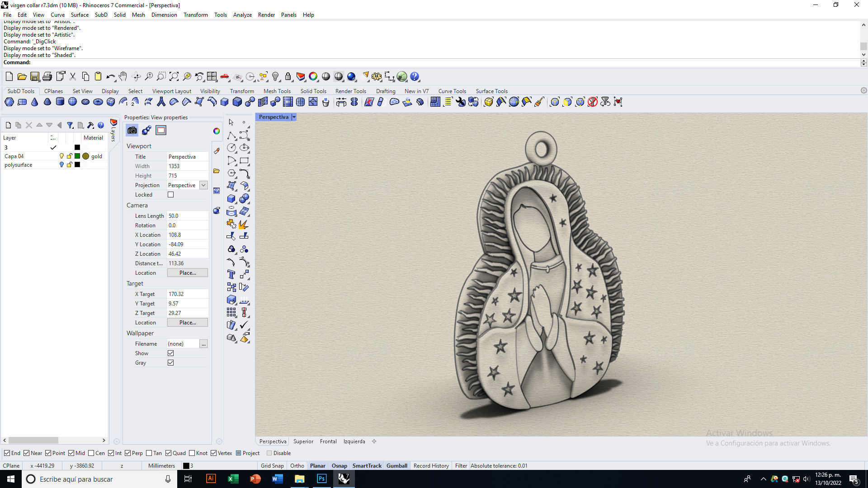868x488 pixels.
Task: Click the Layers panel horizontal scrollbar
Action: point(54,440)
